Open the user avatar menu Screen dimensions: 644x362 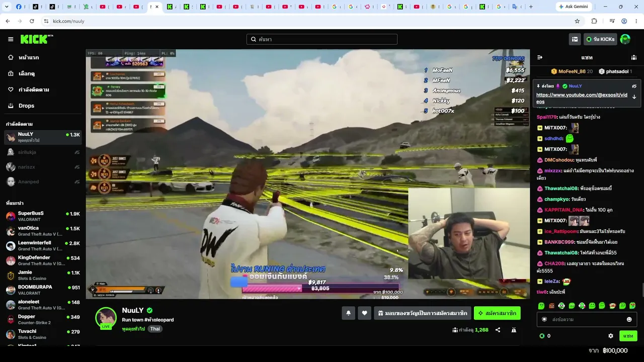(625, 39)
